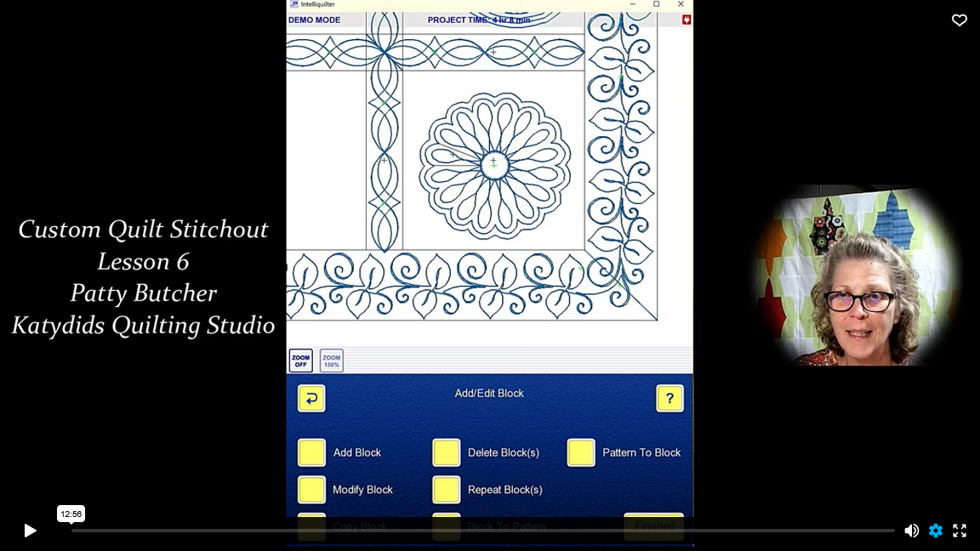Choose the Modify Block option
980x551 pixels.
[x=311, y=490]
